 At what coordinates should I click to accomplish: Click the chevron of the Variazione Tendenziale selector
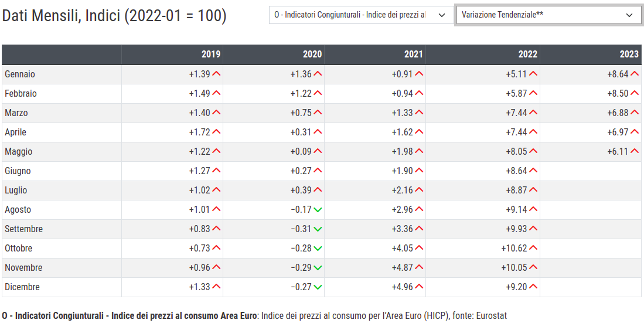pyautogui.click(x=630, y=15)
